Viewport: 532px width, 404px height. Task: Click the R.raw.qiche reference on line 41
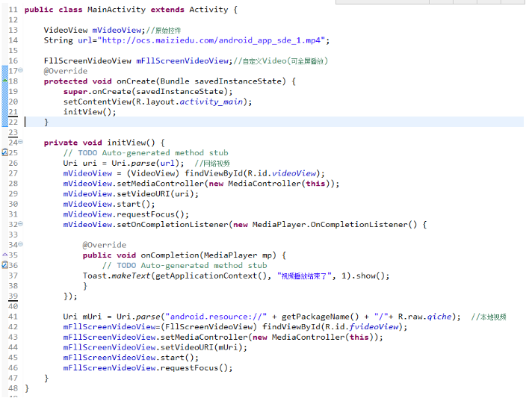tap(425, 317)
